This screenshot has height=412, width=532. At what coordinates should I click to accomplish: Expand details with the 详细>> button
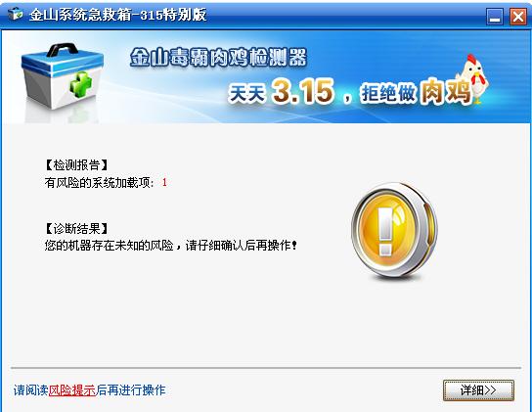pyautogui.click(x=478, y=390)
